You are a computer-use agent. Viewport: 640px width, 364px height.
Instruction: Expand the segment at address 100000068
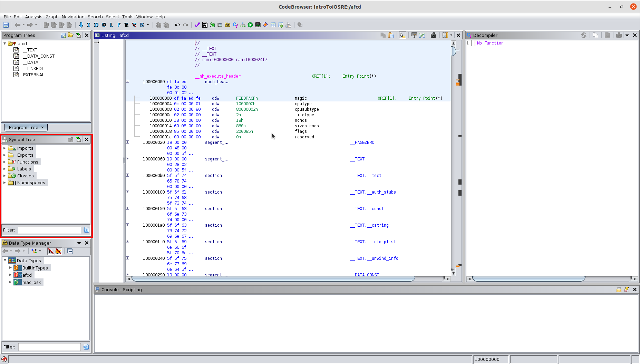tap(127, 159)
